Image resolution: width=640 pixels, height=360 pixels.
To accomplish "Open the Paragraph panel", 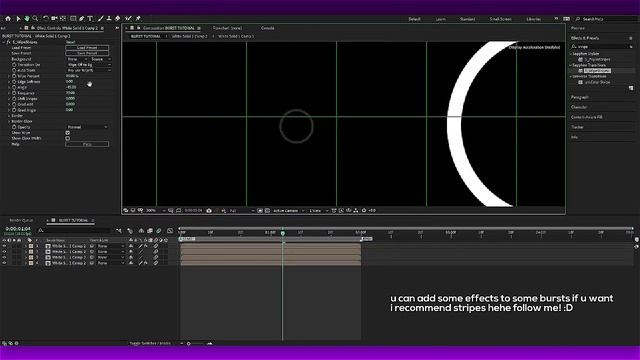I will pyautogui.click(x=580, y=97).
